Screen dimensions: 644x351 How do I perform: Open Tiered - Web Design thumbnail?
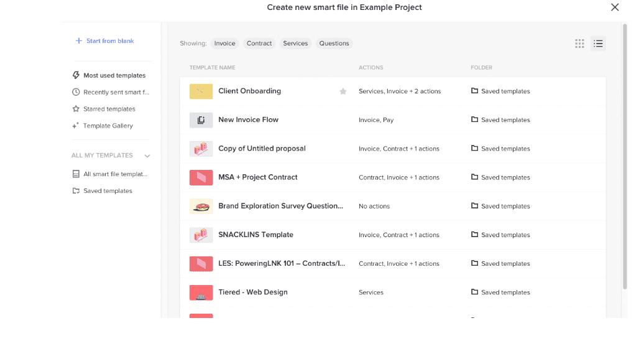pyautogui.click(x=201, y=292)
